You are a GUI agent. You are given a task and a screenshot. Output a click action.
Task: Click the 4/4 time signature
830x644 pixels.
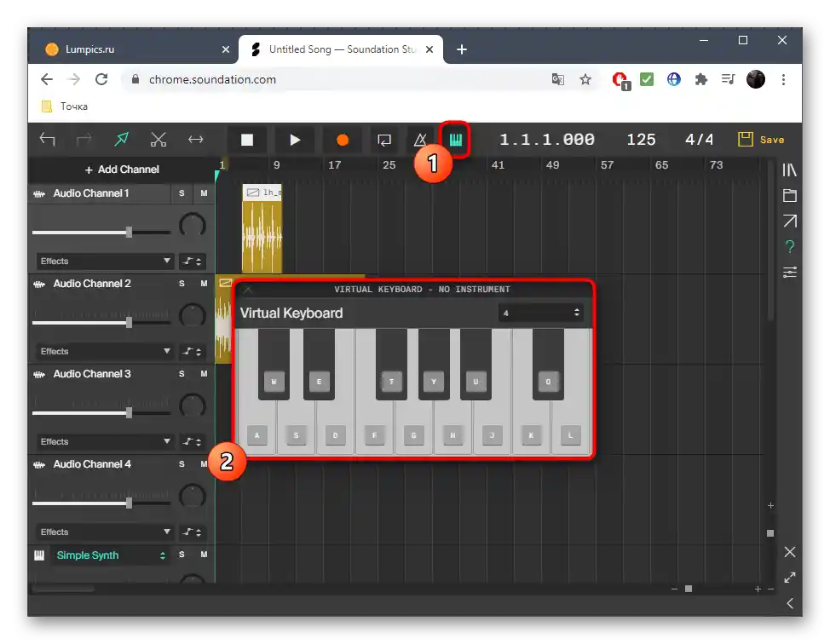pos(699,140)
